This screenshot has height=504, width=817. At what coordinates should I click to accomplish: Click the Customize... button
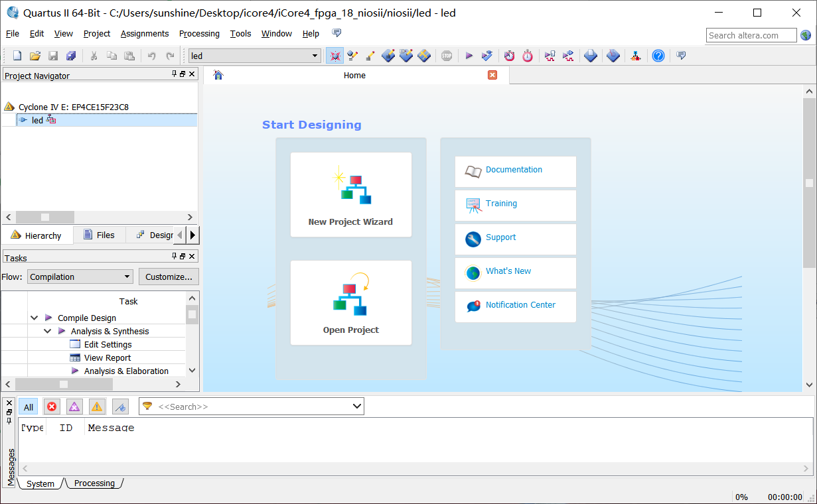coord(169,277)
